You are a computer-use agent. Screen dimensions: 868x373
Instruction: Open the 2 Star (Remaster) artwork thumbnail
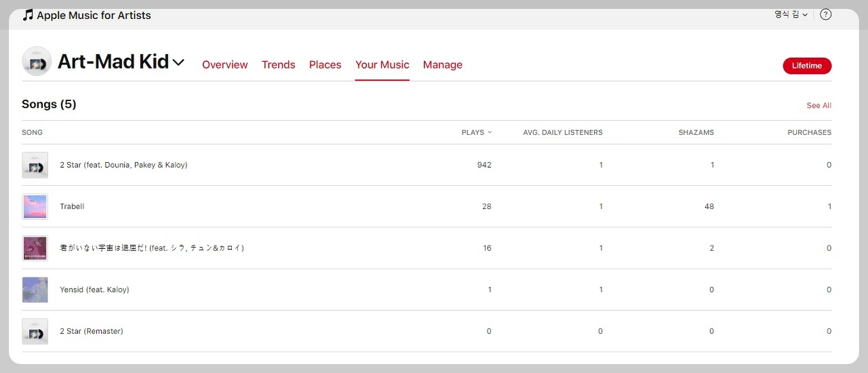(x=35, y=331)
